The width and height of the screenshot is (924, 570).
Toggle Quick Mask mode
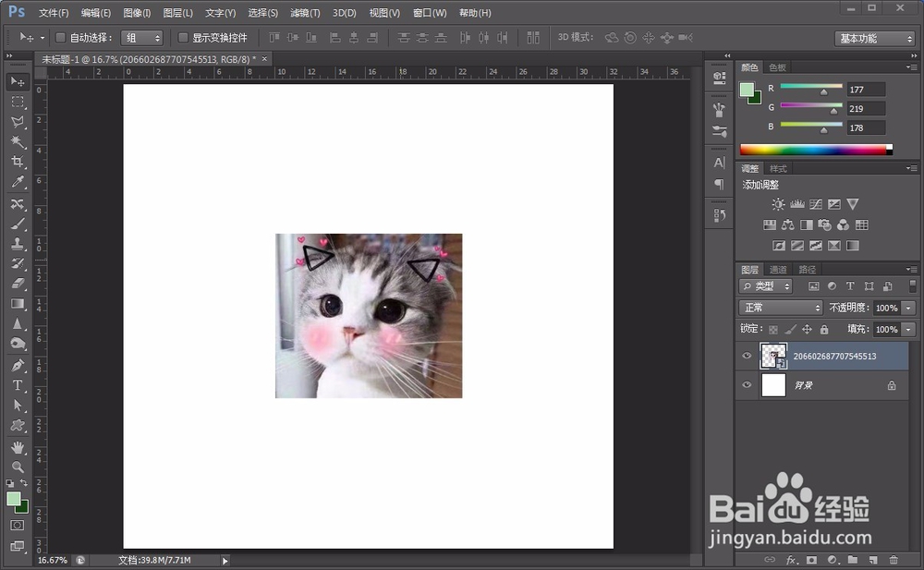pyautogui.click(x=18, y=526)
